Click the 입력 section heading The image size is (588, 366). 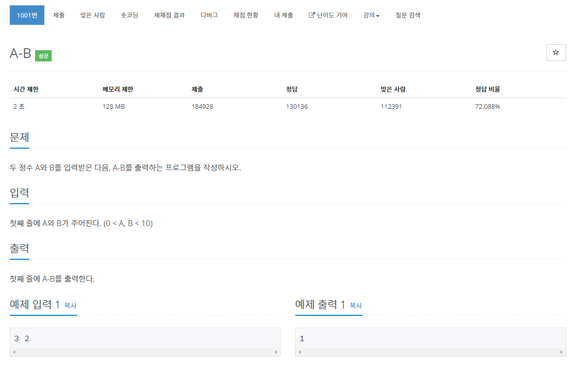click(20, 193)
